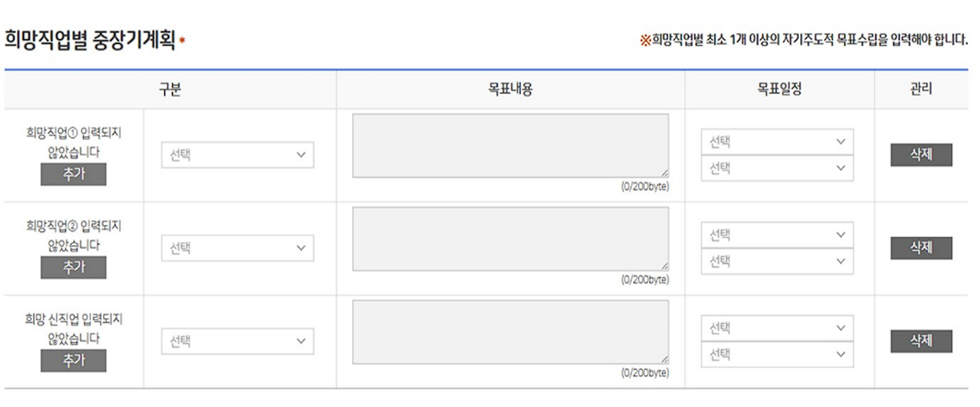The width and height of the screenshot is (980, 407).
Task: Open 구분 dropdown in the 희망직업① row
Action: [x=237, y=155]
